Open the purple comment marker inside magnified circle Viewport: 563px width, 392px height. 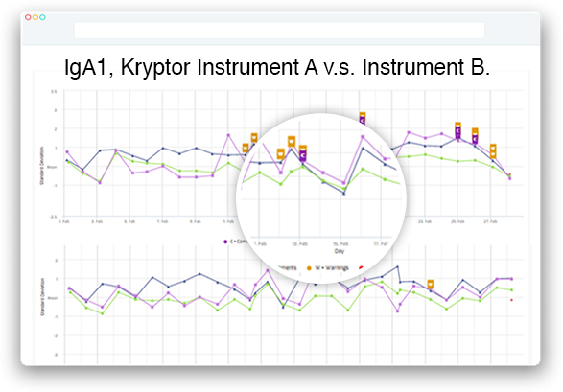(303, 155)
